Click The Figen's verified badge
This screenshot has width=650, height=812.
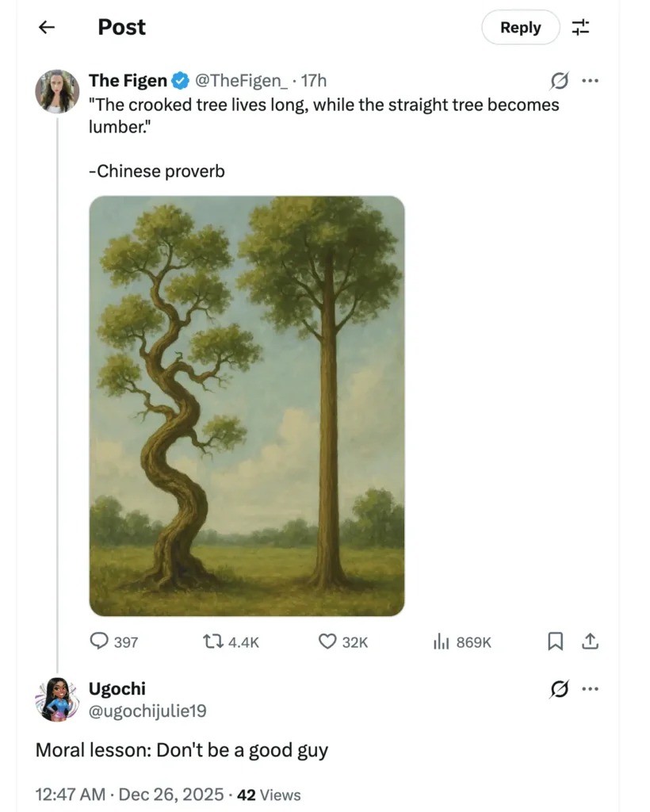tap(179, 80)
